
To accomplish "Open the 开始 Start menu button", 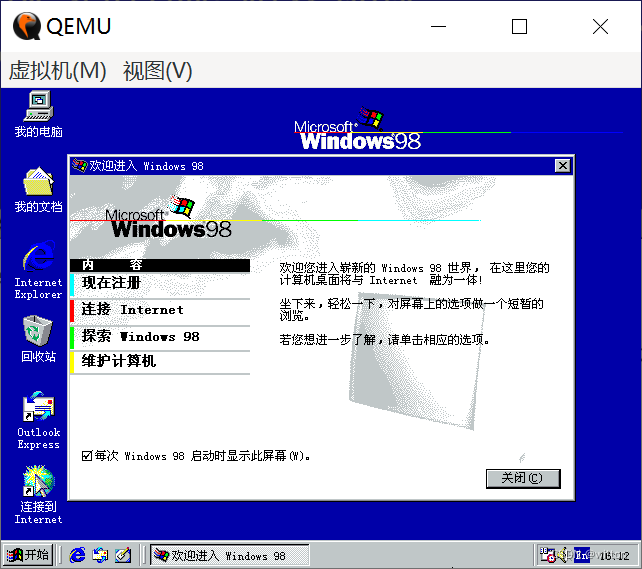I will [x=28, y=555].
